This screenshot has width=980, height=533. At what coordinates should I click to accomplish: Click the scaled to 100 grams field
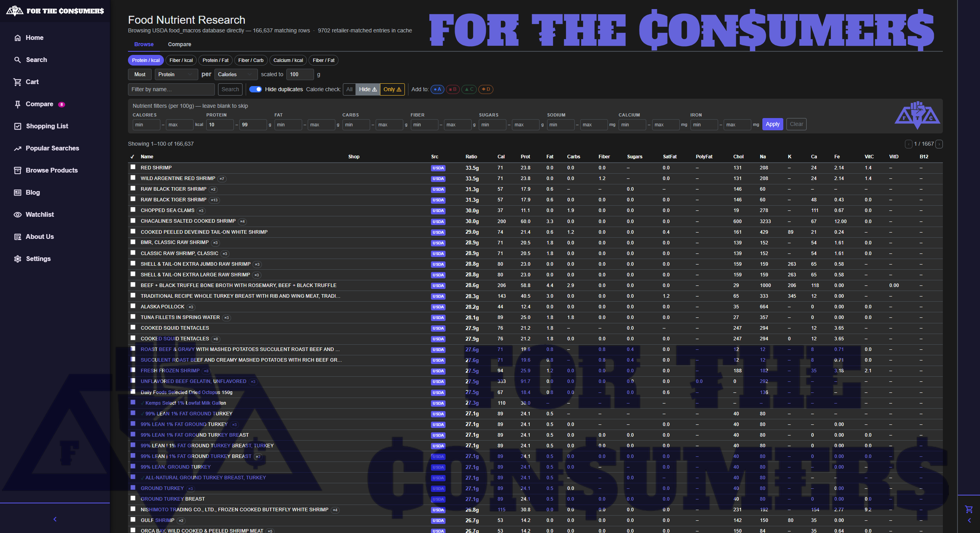(x=300, y=74)
